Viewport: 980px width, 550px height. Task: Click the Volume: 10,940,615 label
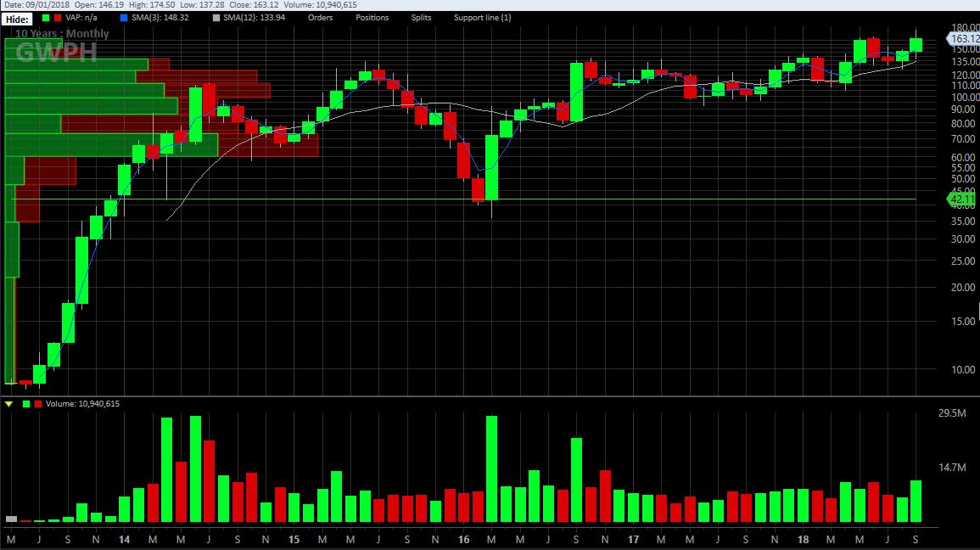click(82, 404)
